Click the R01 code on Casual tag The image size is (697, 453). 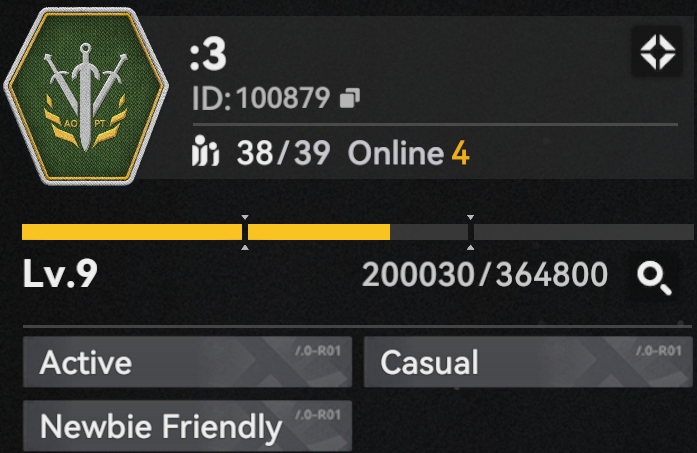[x=658, y=351]
